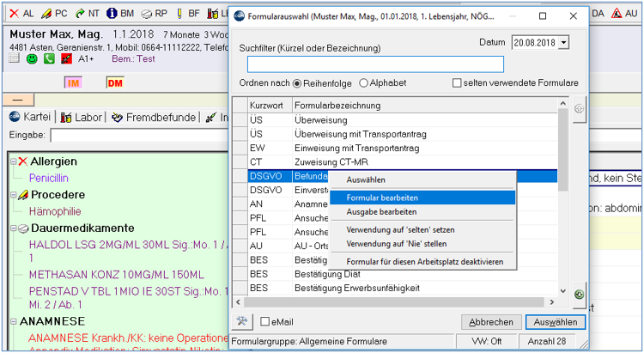Open the Fremdbefunde tab

click(x=154, y=118)
